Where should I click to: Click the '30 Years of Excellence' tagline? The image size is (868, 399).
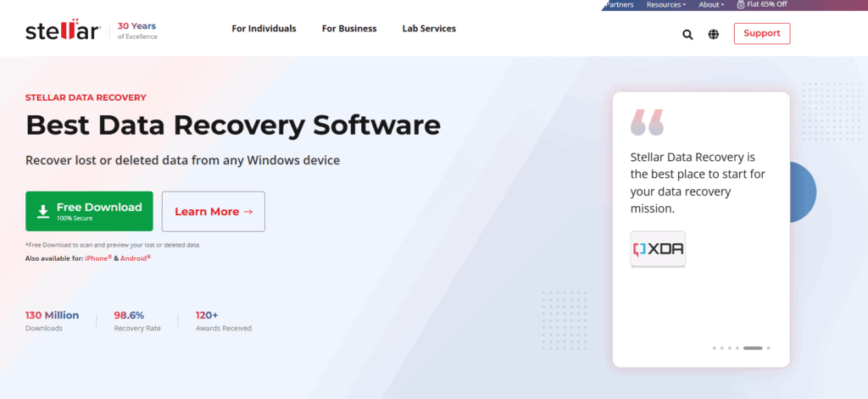coord(137,31)
